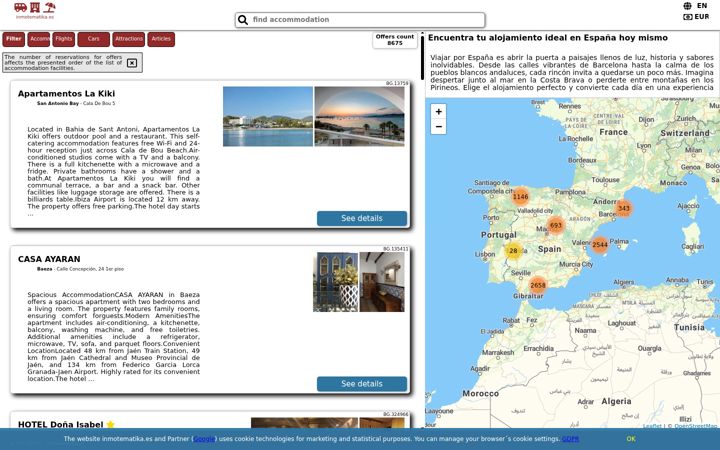The width and height of the screenshot is (720, 450).
Task: See details for Apartamentos La Kiki
Action: coord(362,218)
